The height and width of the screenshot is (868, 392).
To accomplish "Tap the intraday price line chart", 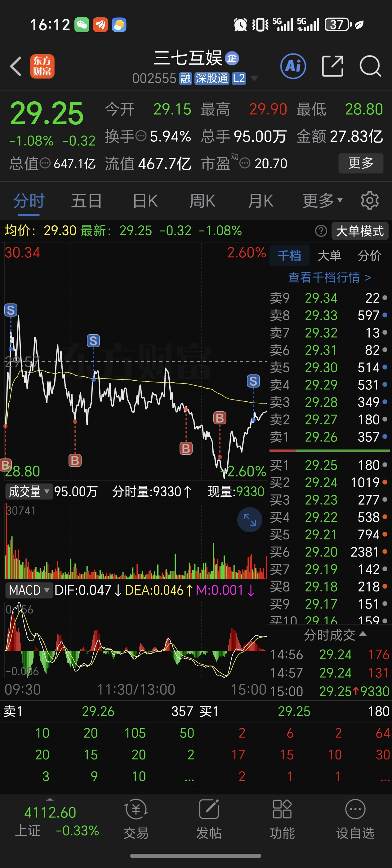I will click(136, 361).
